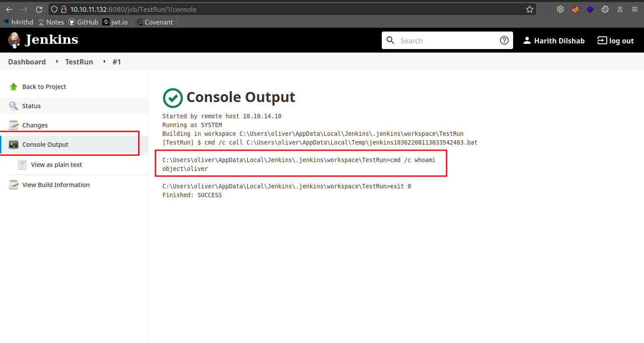Image resolution: width=644 pixels, height=343 pixels.
Task: Click the Console Output terminal icon
Action: 14,145
